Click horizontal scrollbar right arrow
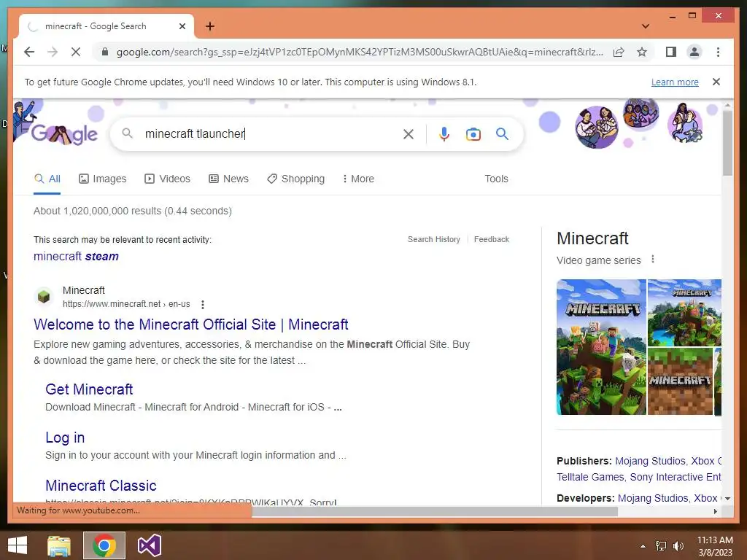 click(715, 511)
